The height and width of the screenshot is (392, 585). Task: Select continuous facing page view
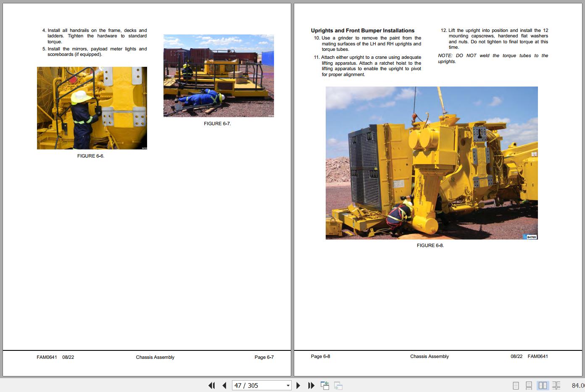[x=556, y=385]
